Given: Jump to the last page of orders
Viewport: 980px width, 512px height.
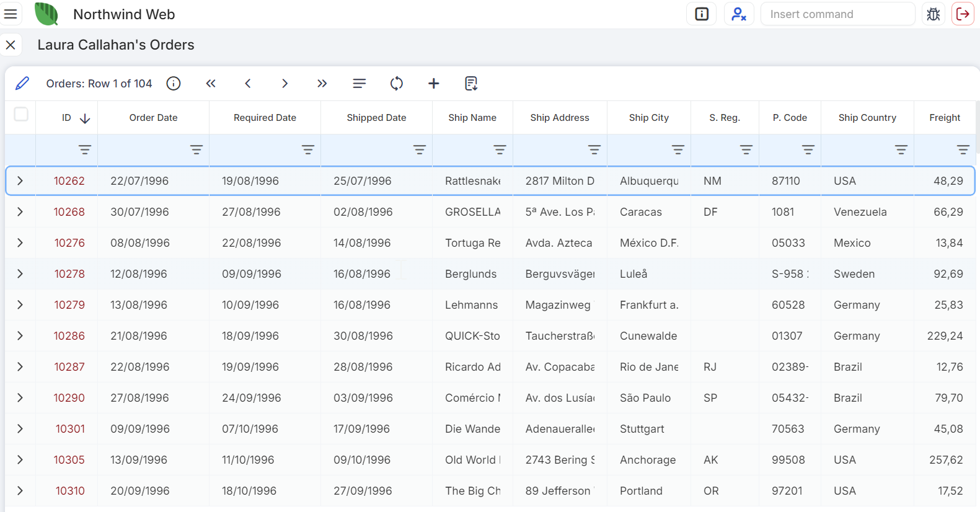Looking at the screenshot, I should coord(322,84).
